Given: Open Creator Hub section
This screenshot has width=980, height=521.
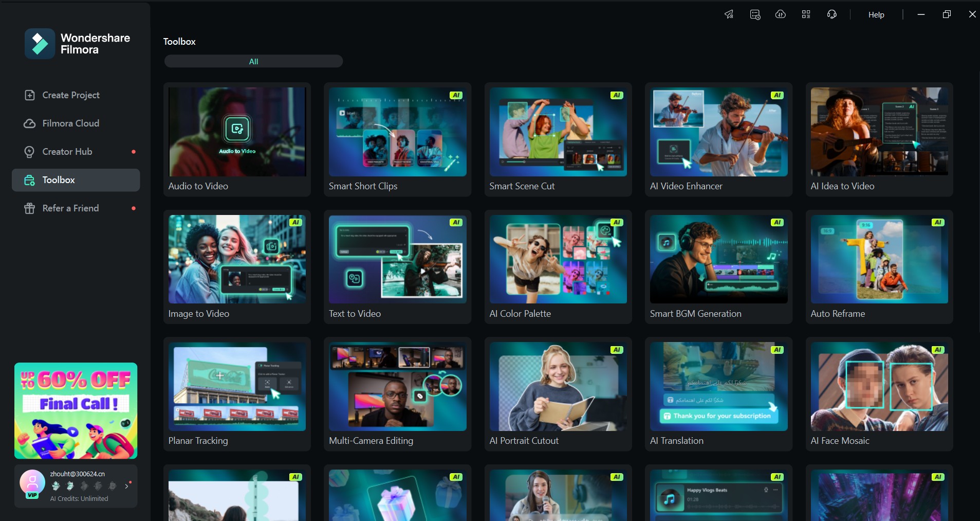Looking at the screenshot, I should [76, 152].
